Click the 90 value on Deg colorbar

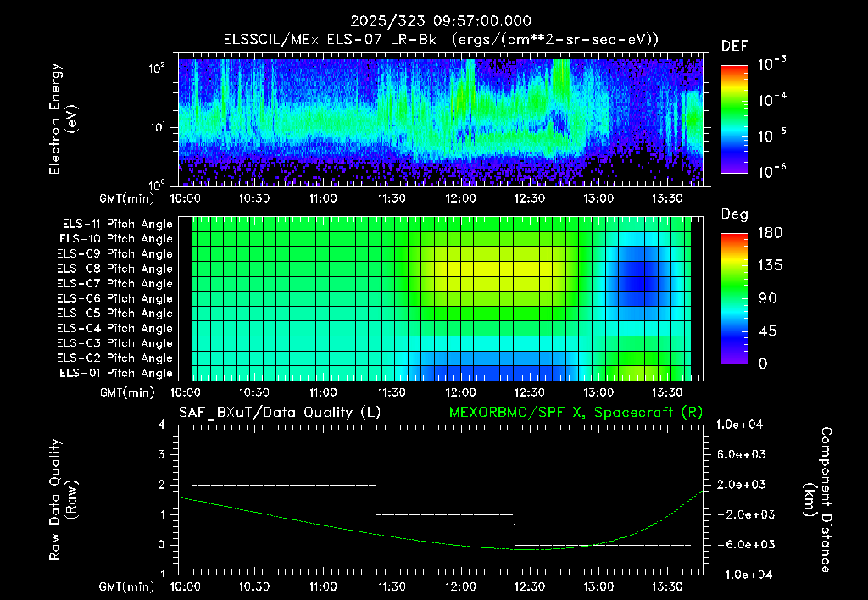click(767, 298)
